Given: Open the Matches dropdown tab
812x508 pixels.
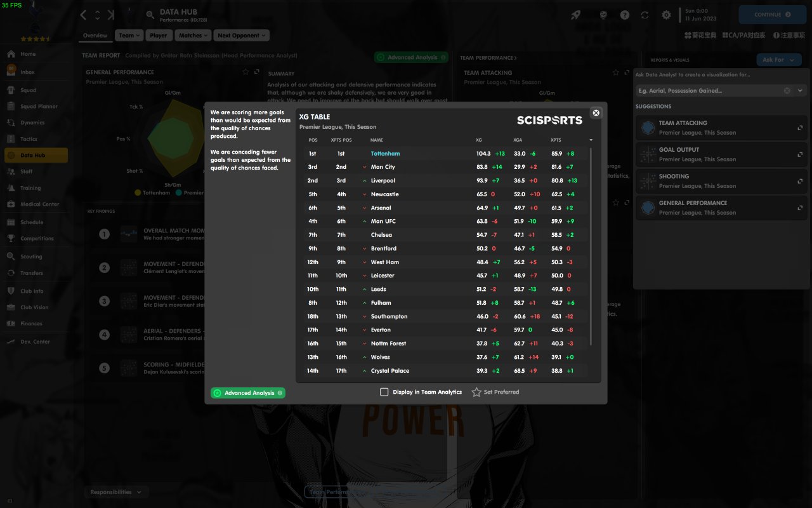Looking at the screenshot, I should click(193, 36).
